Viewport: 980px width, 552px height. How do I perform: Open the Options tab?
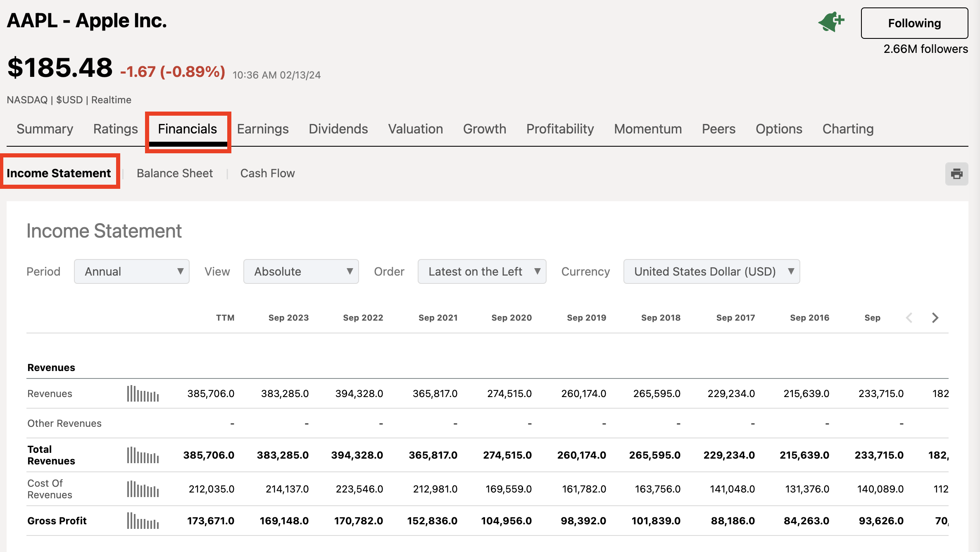[x=779, y=129]
